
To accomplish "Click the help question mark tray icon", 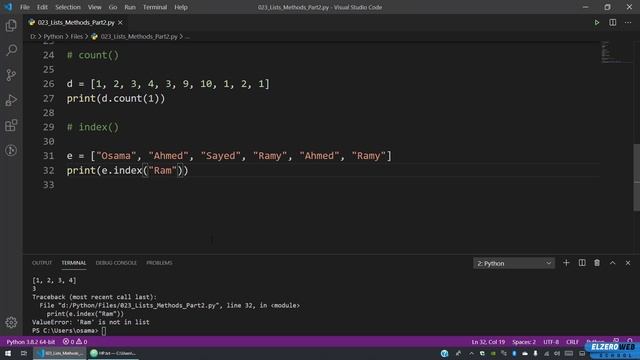I will pyautogui.click(x=444, y=353).
